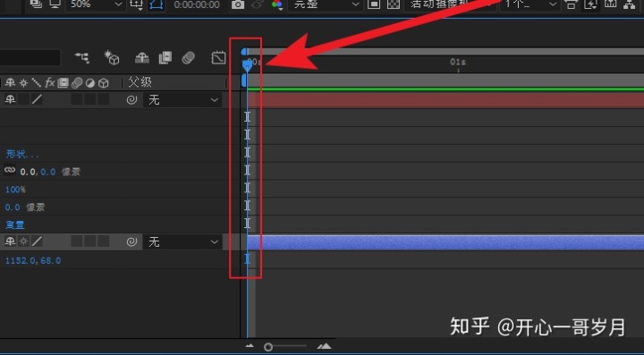Toggle fast previews icon

coord(591,4)
